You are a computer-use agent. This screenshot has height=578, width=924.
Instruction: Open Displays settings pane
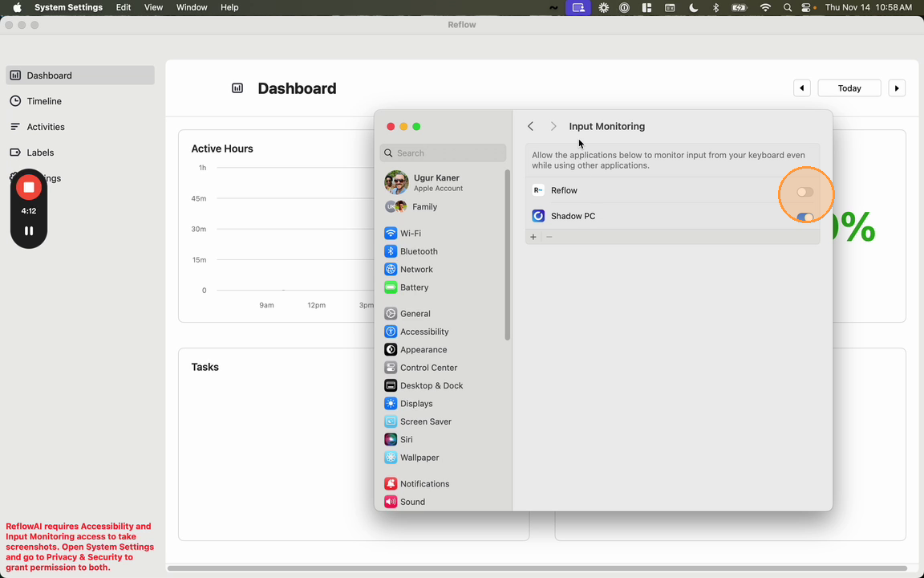443,404
